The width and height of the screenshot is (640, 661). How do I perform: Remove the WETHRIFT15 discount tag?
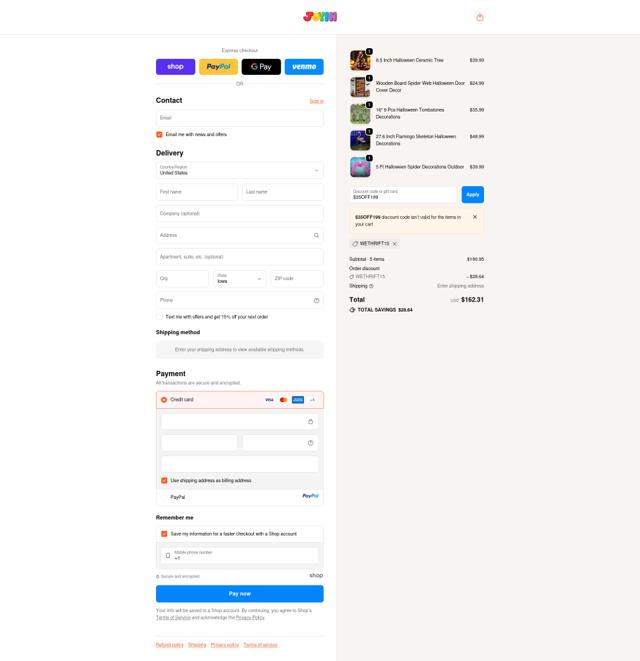[395, 244]
